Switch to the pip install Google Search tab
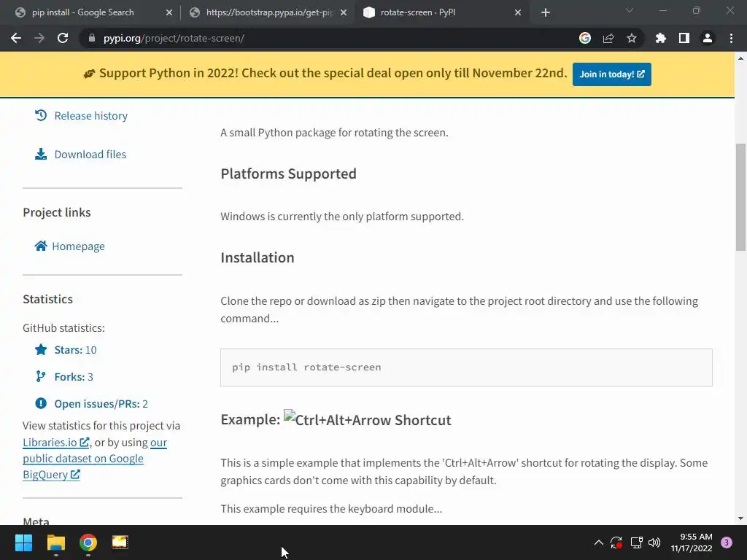 point(82,12)
